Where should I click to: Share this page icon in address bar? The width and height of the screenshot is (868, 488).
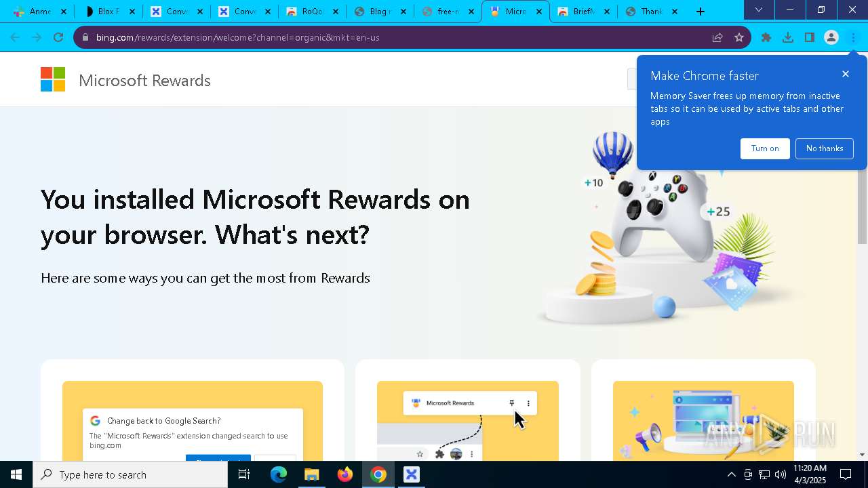717,37
